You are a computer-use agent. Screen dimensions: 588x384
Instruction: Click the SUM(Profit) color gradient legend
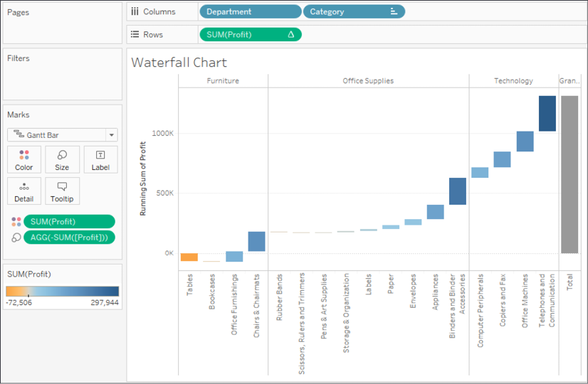click(62, 292)
